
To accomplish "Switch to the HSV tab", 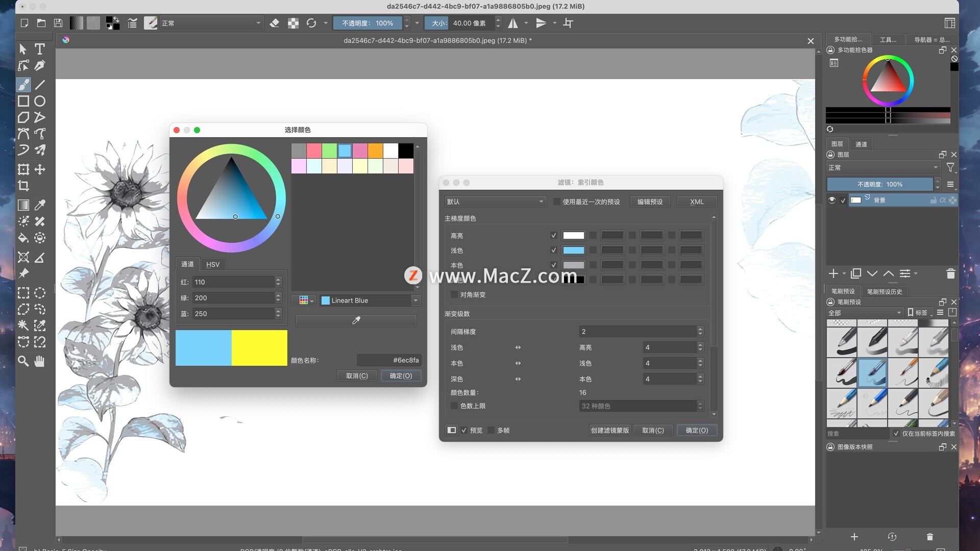I will point(213,264).
